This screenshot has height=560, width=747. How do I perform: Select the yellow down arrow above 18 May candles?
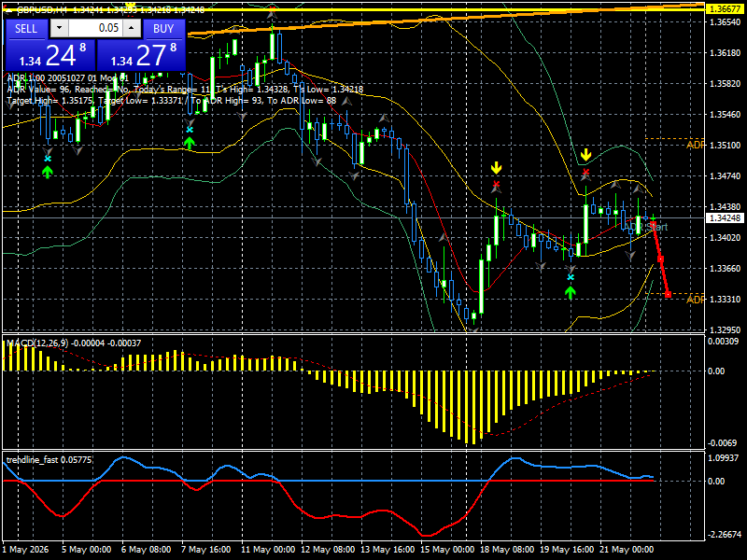[x=497, y=168]
